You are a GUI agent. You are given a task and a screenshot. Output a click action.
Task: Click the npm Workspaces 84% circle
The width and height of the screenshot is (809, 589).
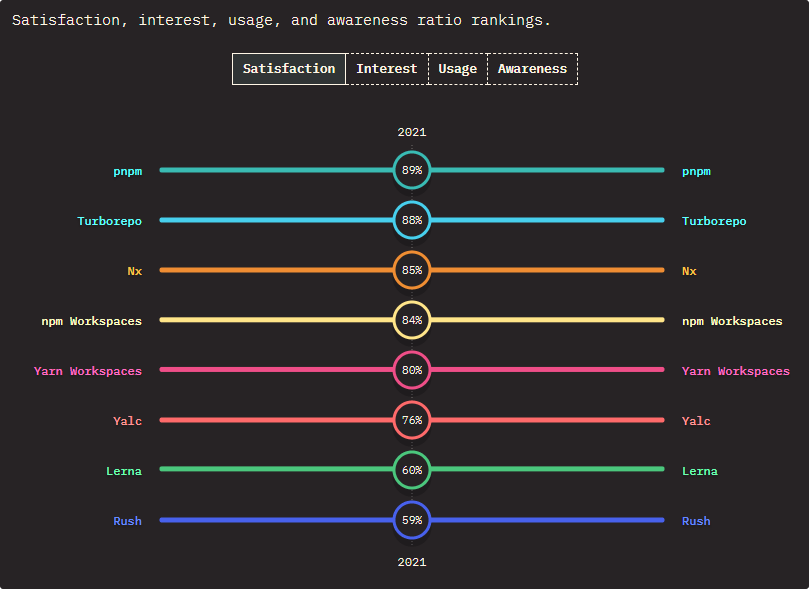pyautogui.click(x=412, y=321)
